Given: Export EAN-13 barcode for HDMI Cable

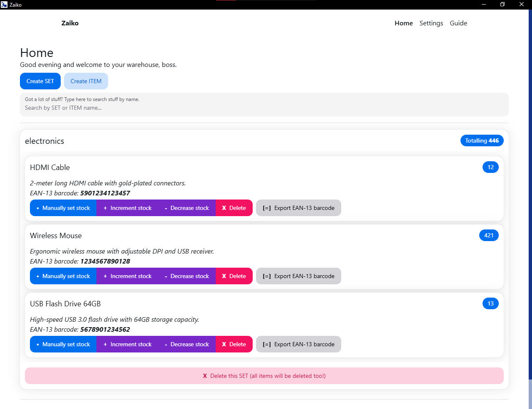Looking at the screenshot, I should pyautogui.click(x=298, y=208).
